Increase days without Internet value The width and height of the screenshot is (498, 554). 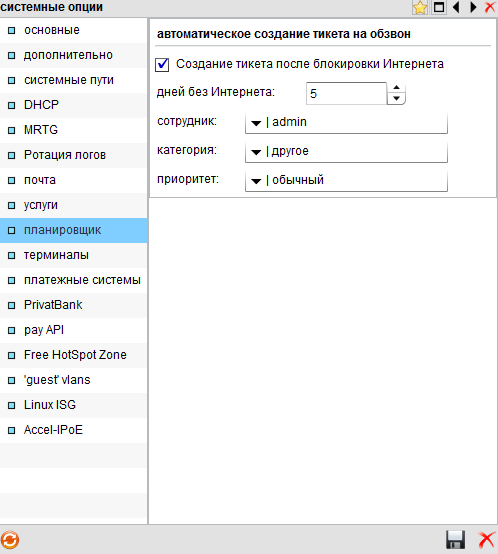click(396, 88)
